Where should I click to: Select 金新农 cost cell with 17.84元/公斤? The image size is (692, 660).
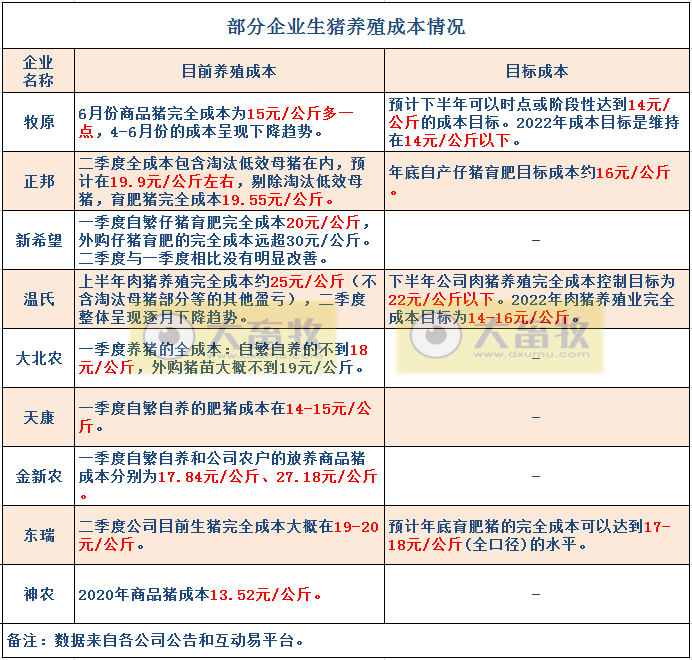point(229,476)
